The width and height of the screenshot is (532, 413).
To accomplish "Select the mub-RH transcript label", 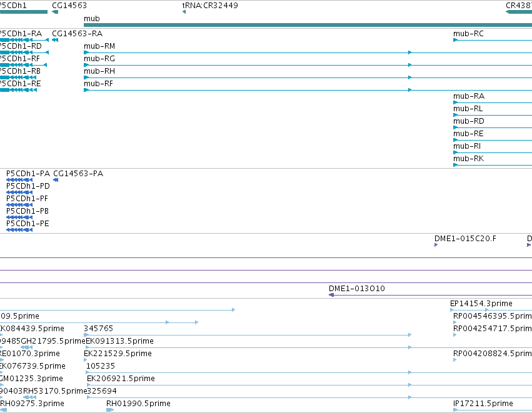I will pyautogui.click(x=99, y=71).
